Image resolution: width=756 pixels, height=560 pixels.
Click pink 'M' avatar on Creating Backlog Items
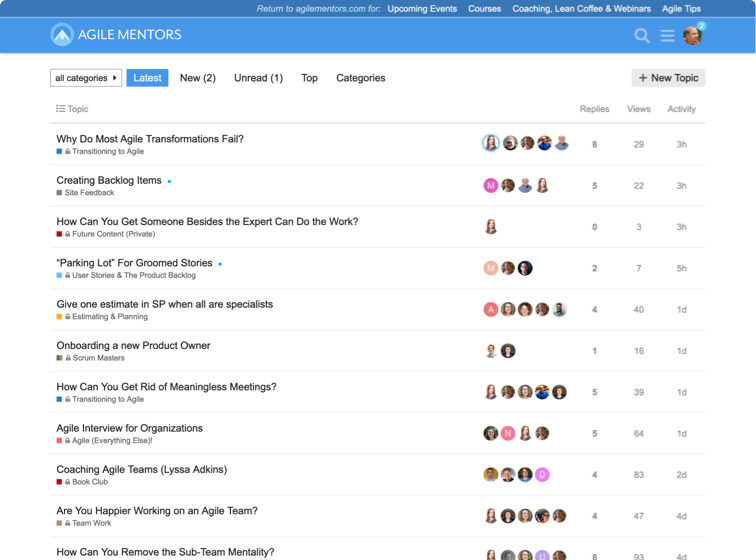click(491, 185)
